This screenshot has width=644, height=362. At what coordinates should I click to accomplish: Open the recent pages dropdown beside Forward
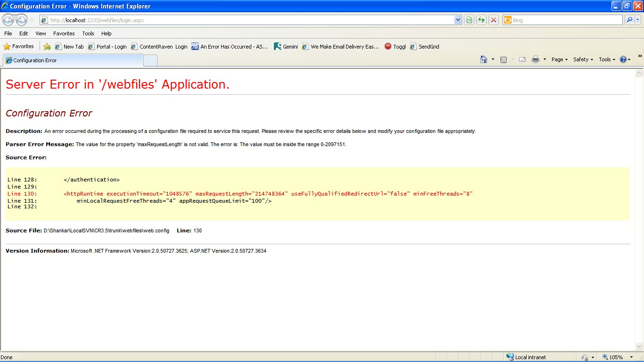coord(32,20)
